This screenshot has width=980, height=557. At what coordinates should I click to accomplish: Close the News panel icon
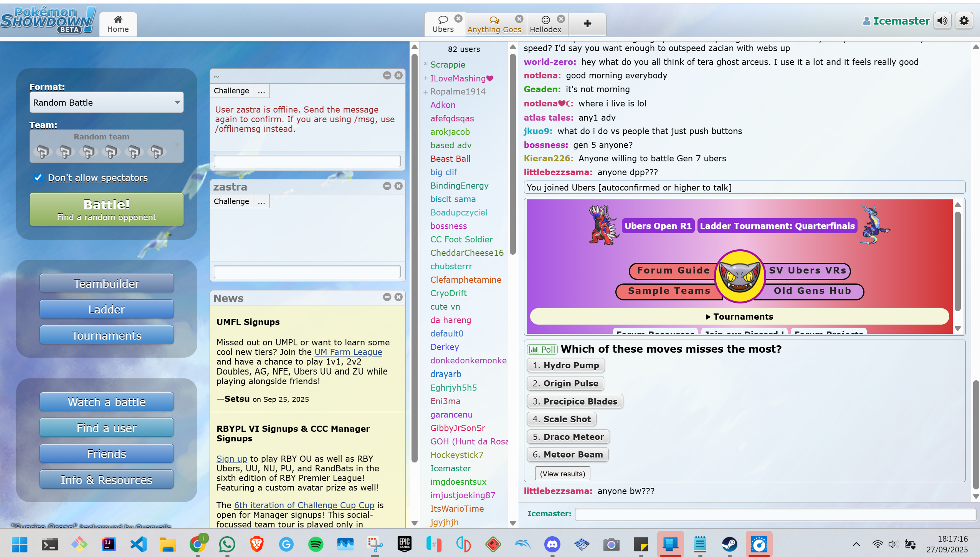coord(398,297)
